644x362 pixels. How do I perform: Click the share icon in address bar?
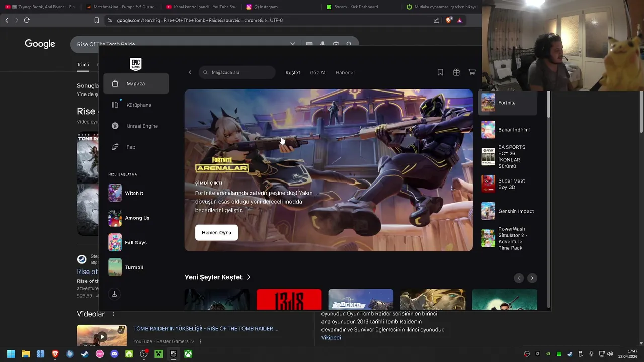(436, 20)
